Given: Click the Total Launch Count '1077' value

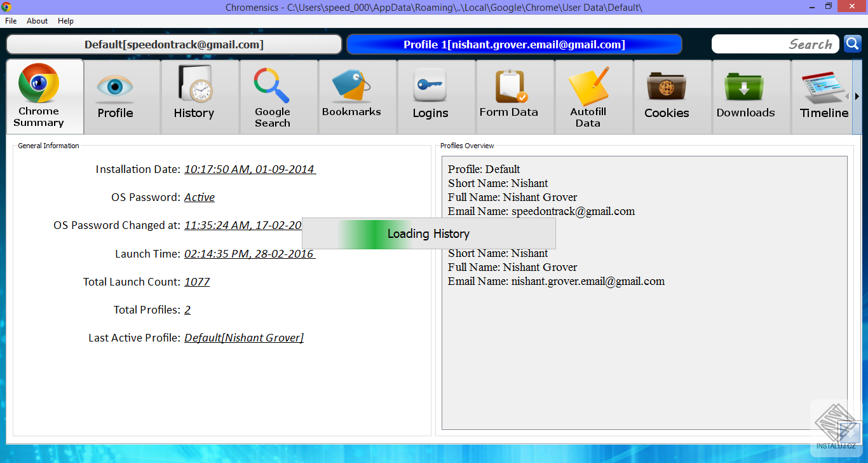Looking at the screenshot, I should tap(197, 282).
